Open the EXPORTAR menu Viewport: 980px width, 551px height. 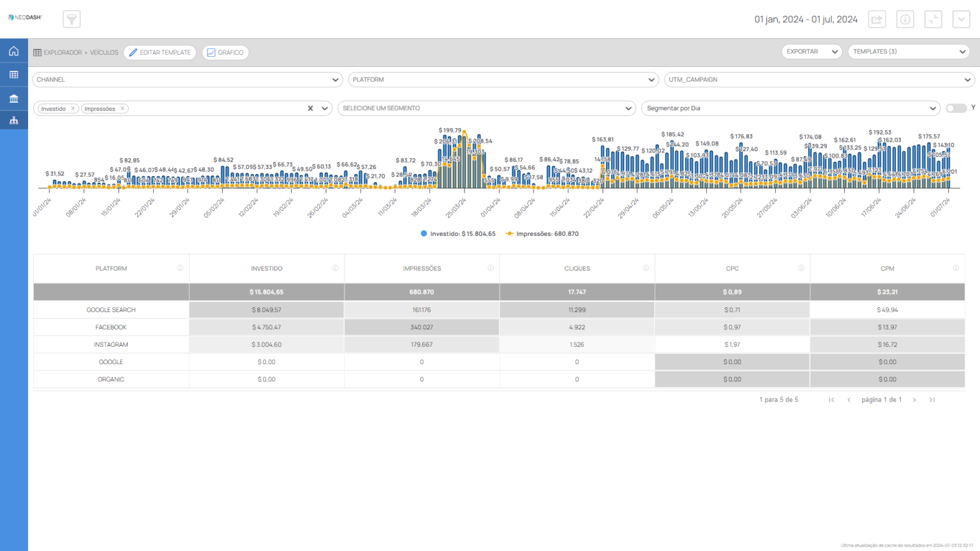pyautogui.click(x=811, y=52)
